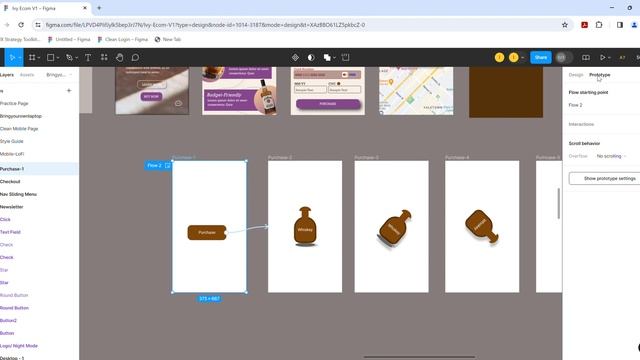Screen dimensions: 640x360
Task: Switch to the Layers tab
Action: (7, 75)
